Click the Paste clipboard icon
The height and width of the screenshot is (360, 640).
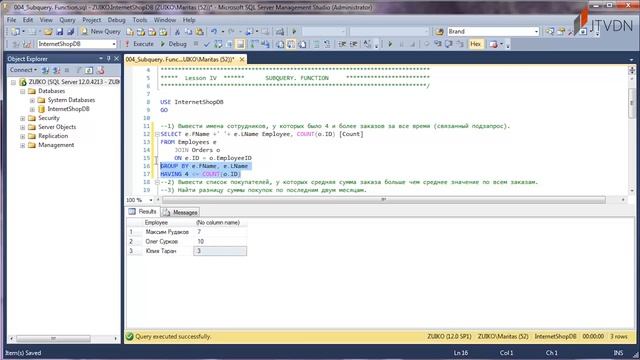tap(200, 31)
